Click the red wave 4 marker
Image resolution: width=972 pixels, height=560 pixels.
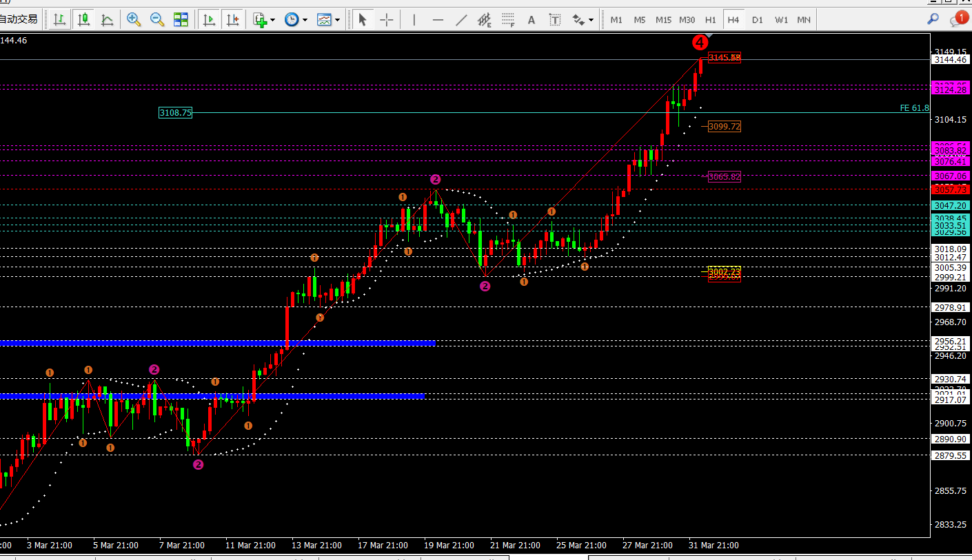(x=700, y=43)
